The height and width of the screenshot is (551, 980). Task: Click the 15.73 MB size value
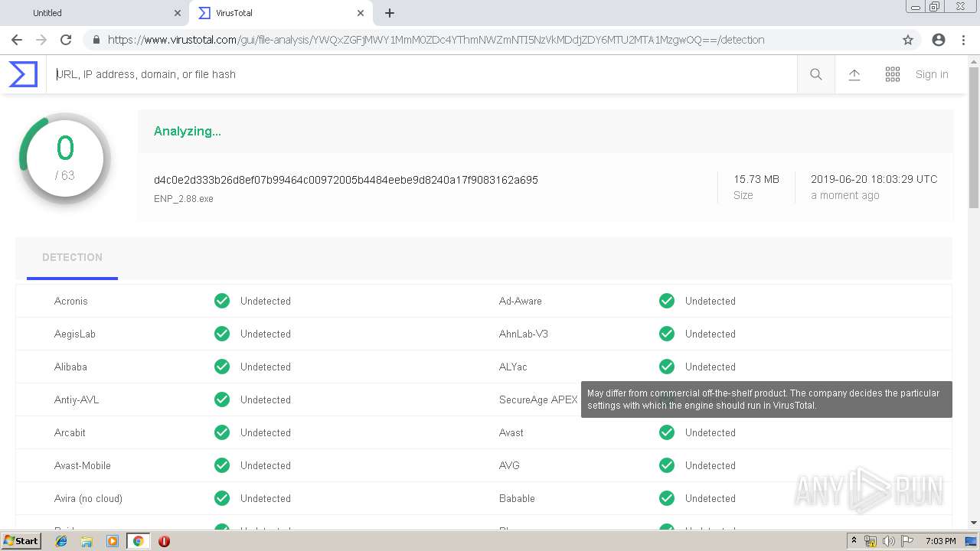click(x=756, y=179)
